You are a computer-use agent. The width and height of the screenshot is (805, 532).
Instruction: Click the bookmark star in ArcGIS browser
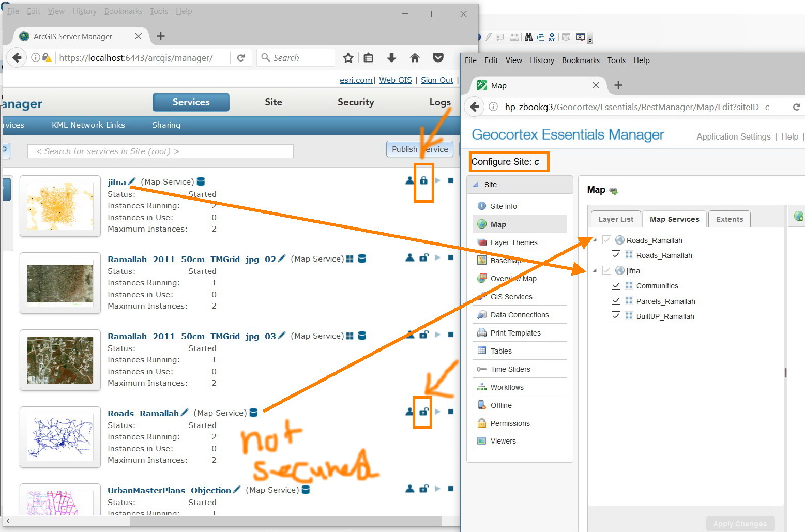tap(348, 58)
